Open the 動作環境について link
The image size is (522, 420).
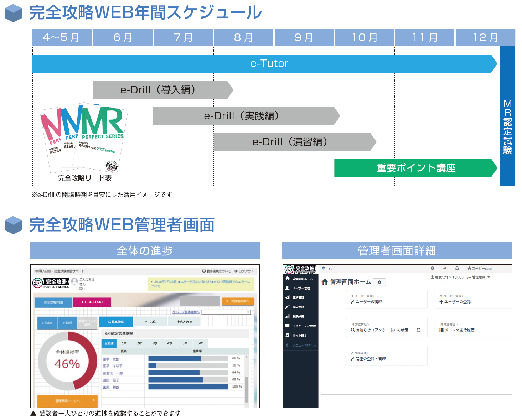(x=216, y=271)
